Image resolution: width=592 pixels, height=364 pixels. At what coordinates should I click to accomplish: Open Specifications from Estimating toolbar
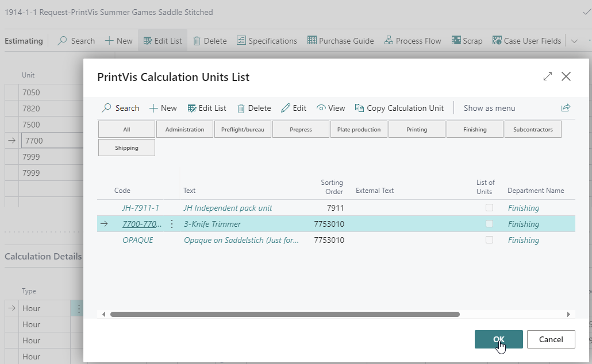(x=267, y=41)
